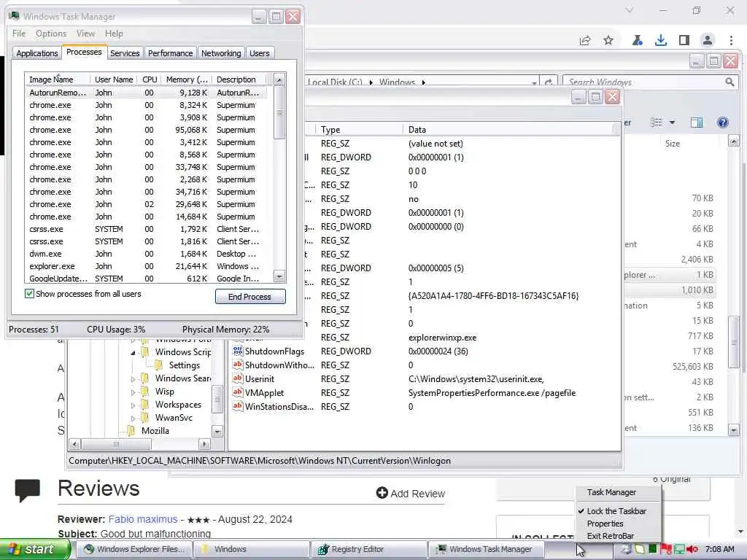This screenshot has height=560, width=747.
Task: Toggle Chrome's side panel icon
Action: click(x=684, y=41)
